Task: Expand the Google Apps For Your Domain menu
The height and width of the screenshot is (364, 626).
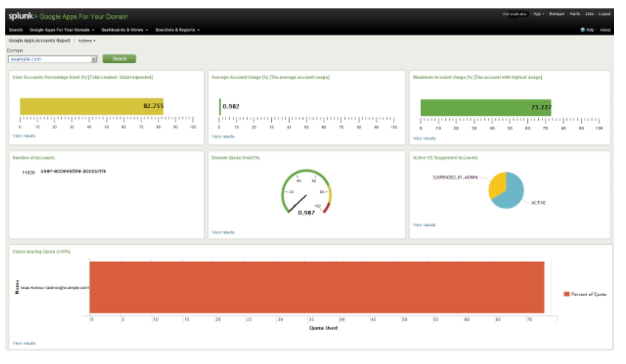Action: click(x=62, y=30)
